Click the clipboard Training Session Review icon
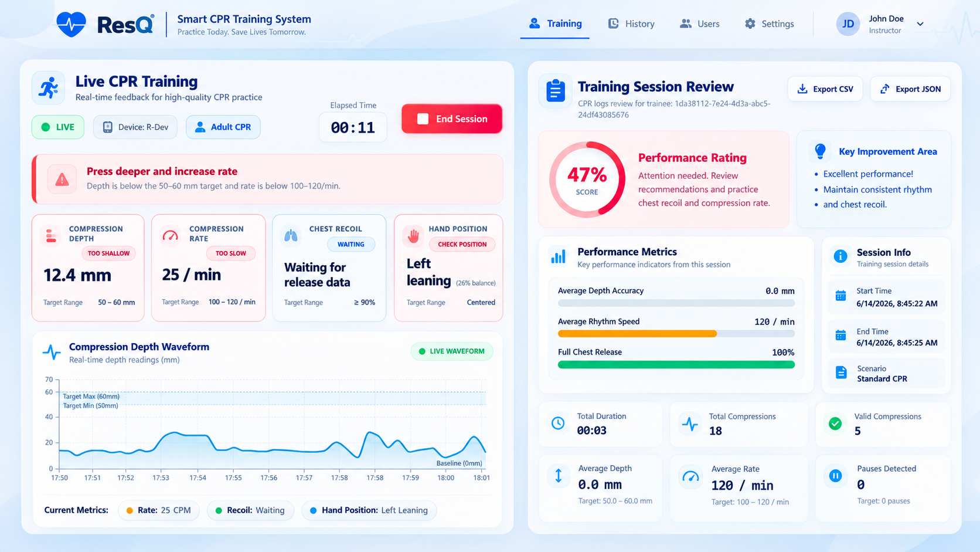This screenshot has height=552, width=980. click(555, 91)
